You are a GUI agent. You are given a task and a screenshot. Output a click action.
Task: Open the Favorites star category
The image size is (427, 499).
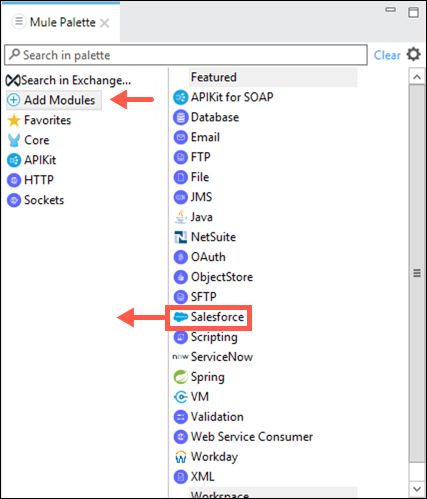[x=39, y=120]
